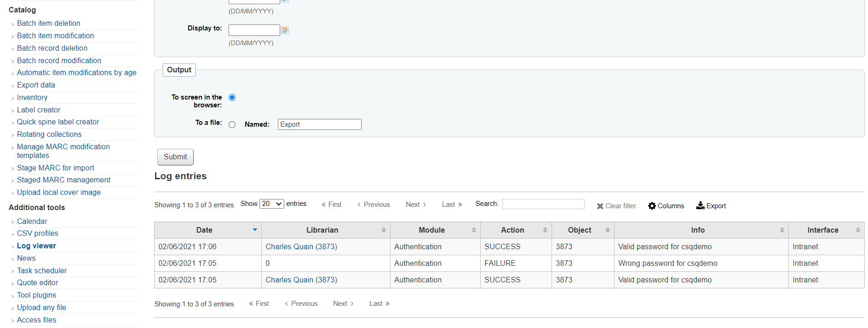868x328 pixels.
Task: Click the log entries Search field
Action: point(543,204)
